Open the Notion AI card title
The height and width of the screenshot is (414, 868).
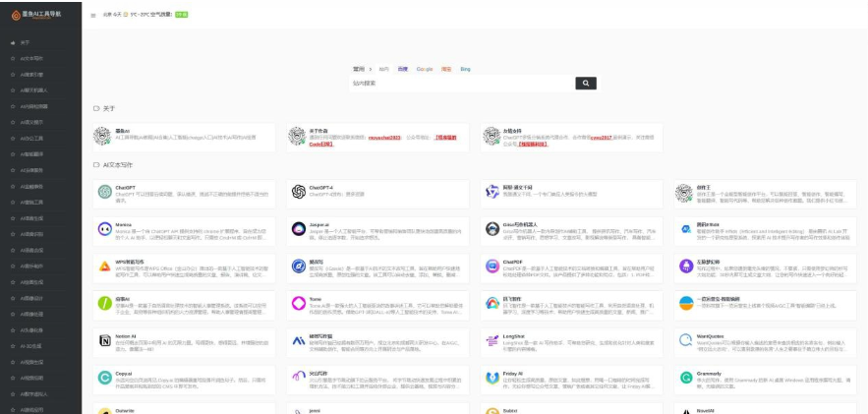(126, 336)
